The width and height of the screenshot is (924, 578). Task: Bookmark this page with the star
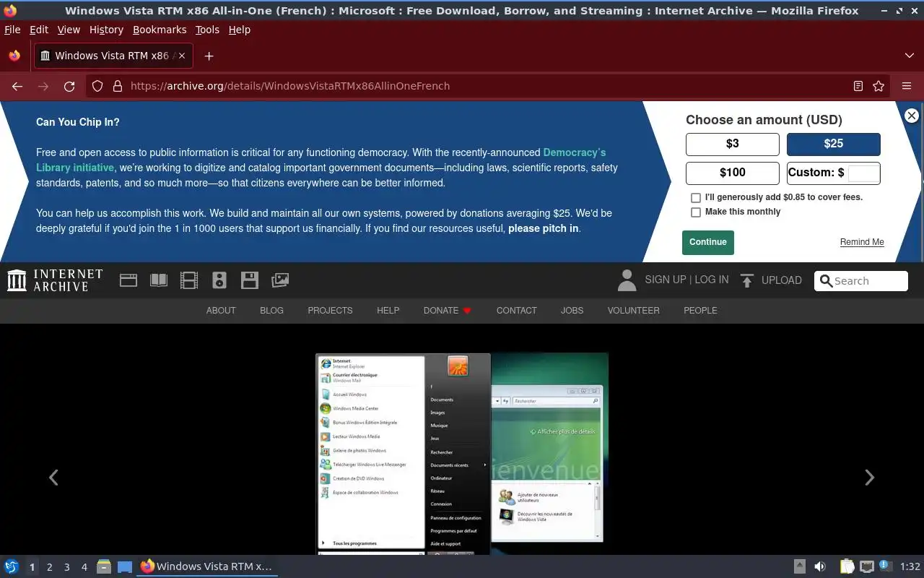[x=879, y=86]
